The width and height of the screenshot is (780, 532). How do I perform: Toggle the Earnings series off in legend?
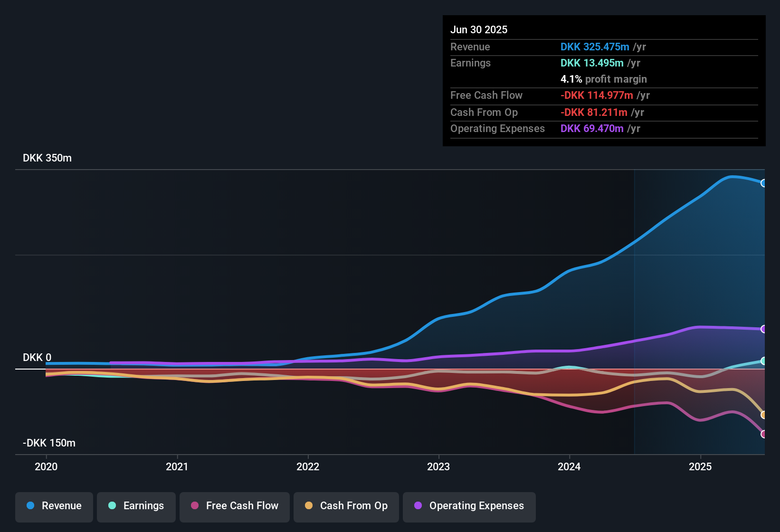pyautogui.click(x=136, y=506)
